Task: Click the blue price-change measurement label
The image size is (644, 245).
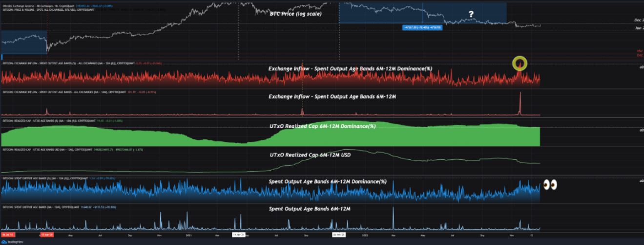Action: 422,27
